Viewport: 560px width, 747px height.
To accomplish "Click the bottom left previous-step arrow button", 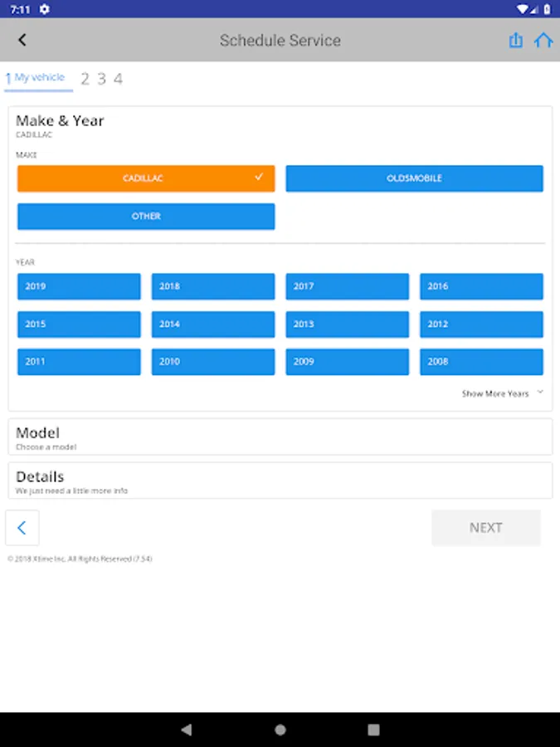I will [x=22, y=527].
